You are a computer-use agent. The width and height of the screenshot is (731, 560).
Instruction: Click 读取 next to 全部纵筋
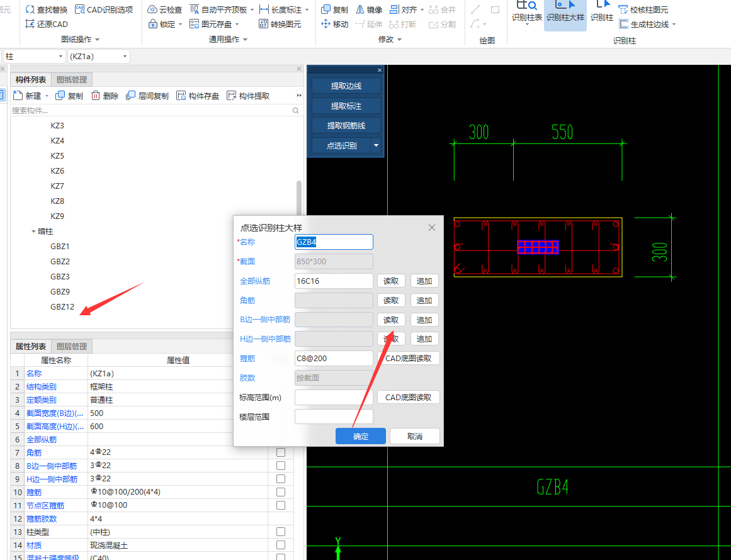click(x=390, y=281)
